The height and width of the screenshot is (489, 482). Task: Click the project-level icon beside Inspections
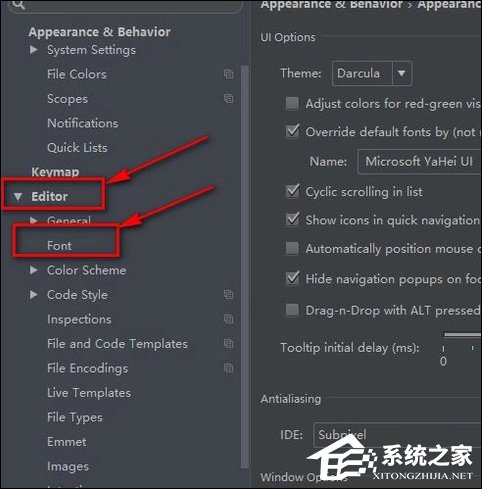click(228, 319)
